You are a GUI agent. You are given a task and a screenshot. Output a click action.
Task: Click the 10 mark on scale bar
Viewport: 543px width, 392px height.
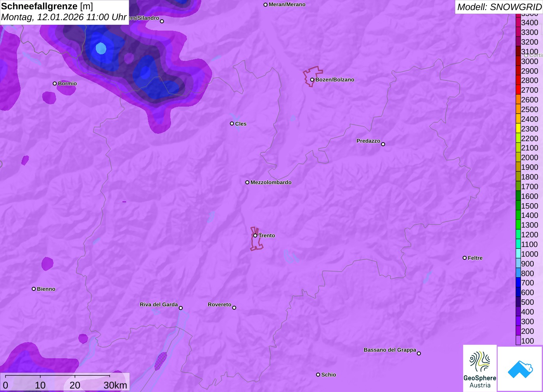point(40,385)
